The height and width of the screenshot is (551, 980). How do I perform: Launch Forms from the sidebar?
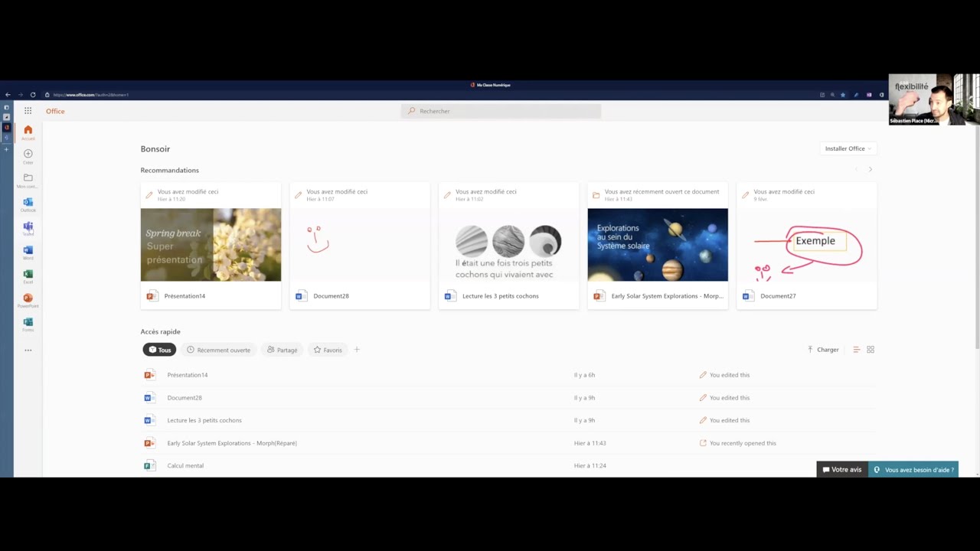pyautogui.click(x=28, y=324)
